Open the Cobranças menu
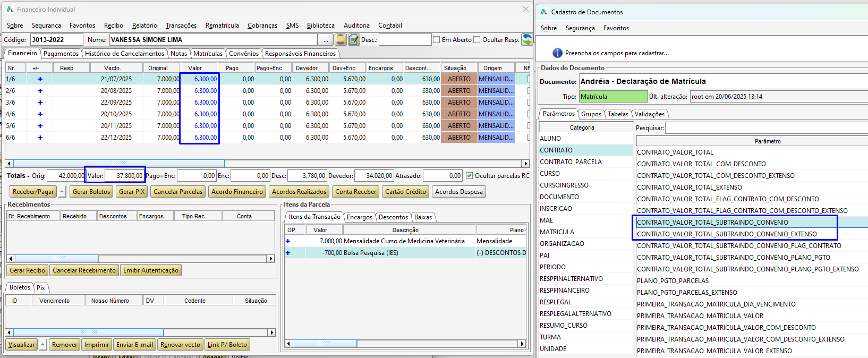This screenshot has height=358, width=868. [262, 25]
